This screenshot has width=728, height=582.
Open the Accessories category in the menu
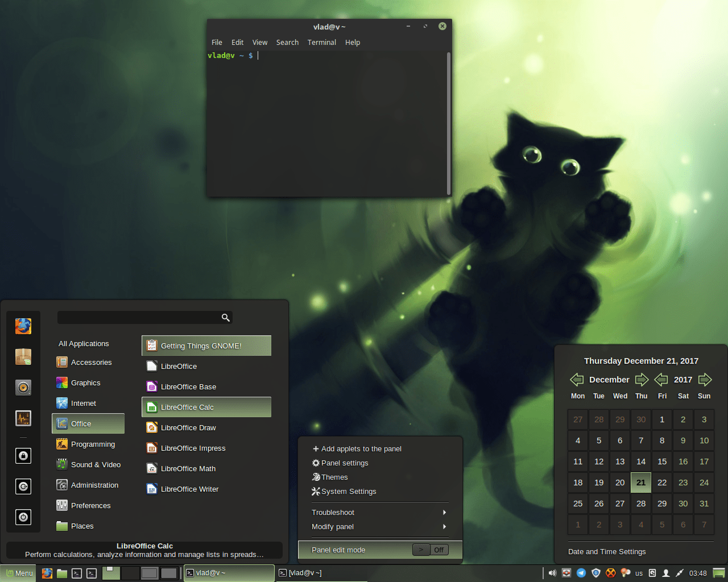coord(88,363)
